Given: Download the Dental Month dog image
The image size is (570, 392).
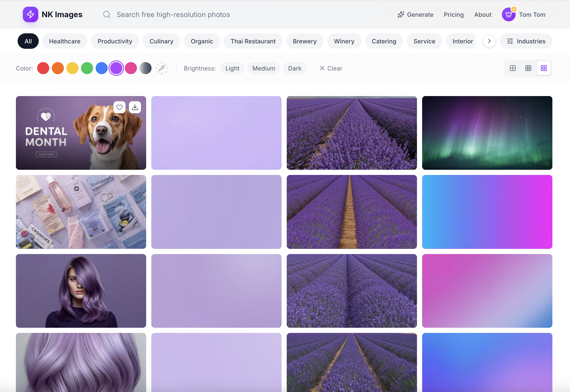Looking at the screenshot, I should click(135, 107).
